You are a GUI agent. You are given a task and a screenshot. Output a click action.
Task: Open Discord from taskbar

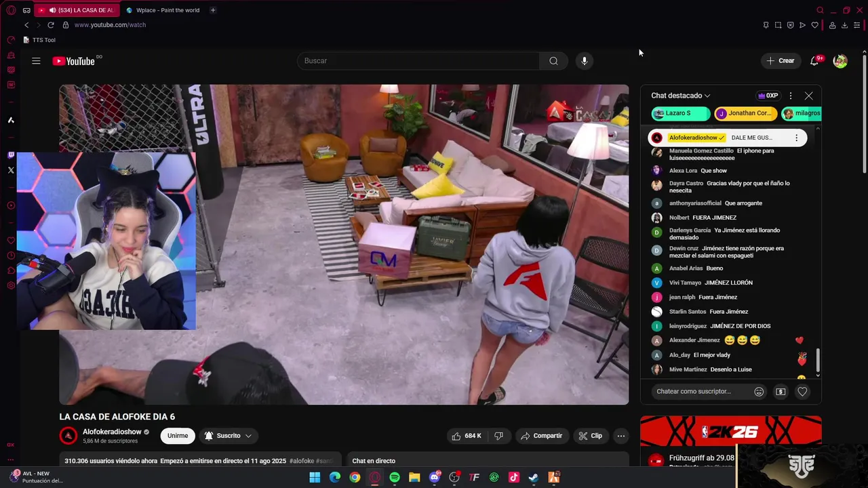click(x=435, y=477)
